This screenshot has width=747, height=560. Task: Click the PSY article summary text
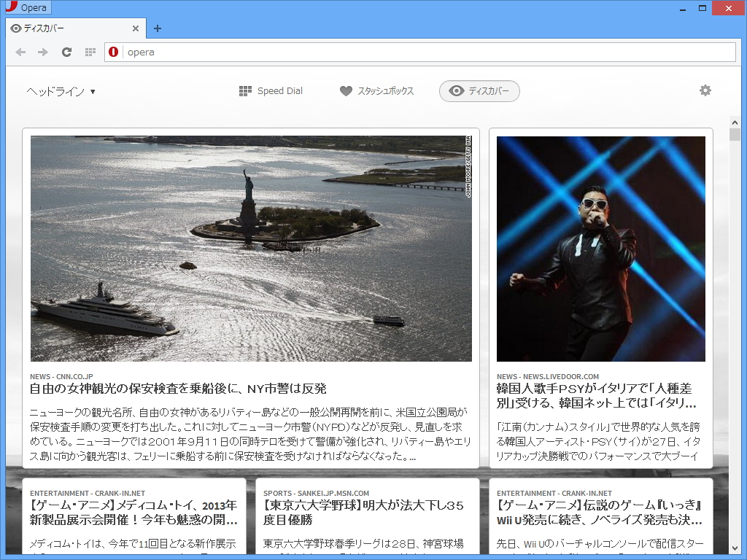598,441
